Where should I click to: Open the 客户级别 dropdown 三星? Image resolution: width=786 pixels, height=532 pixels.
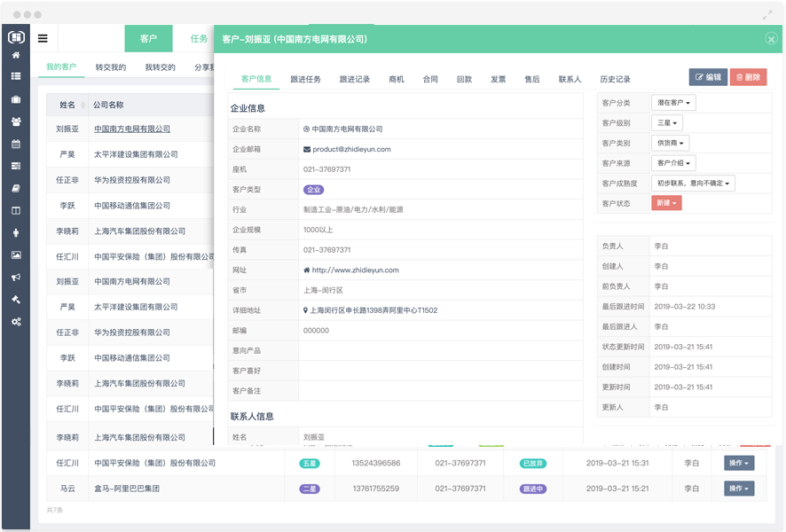pyautogui.click(x=667, y=122)
